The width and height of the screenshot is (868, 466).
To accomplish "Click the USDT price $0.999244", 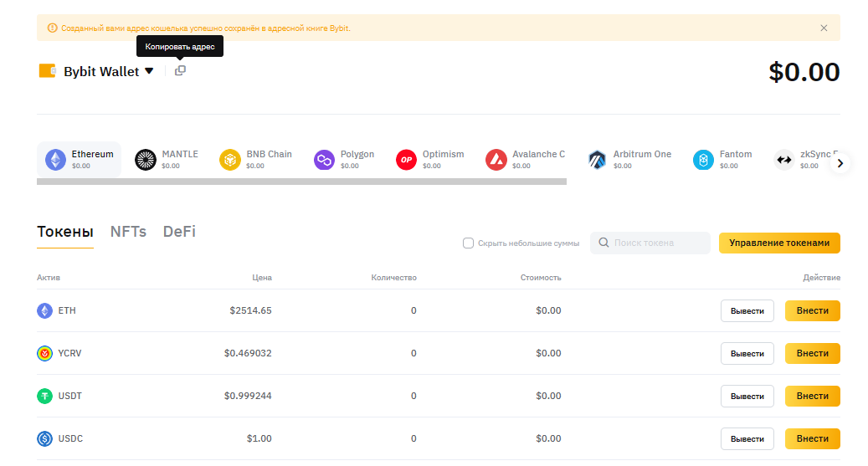I will pyautogui.click(x=248, y=396).
